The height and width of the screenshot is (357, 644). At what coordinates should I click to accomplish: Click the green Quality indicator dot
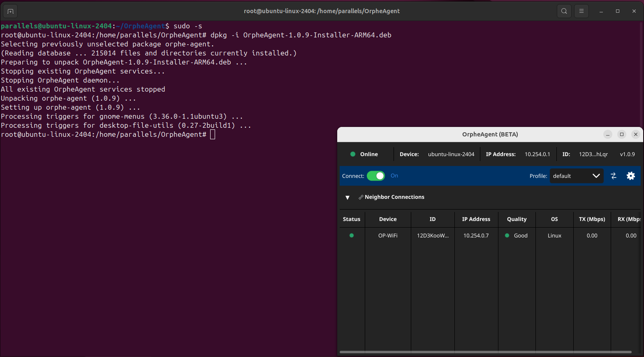pos(507,235)
